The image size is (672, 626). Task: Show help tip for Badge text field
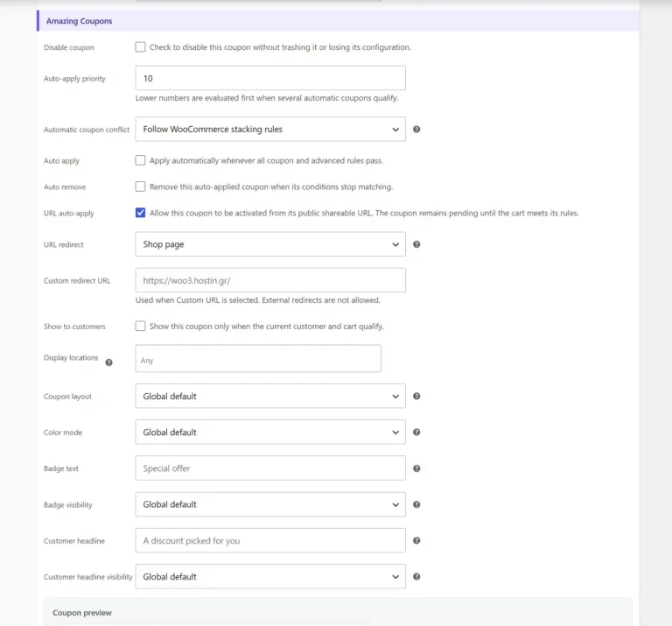416,468
